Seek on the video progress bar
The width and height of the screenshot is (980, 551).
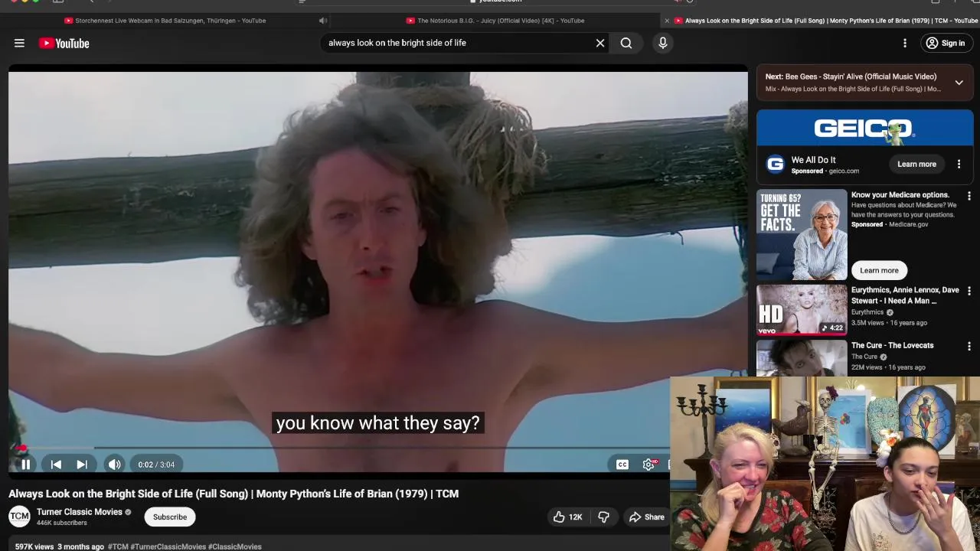pyautogui.click(x=340, y=448)
